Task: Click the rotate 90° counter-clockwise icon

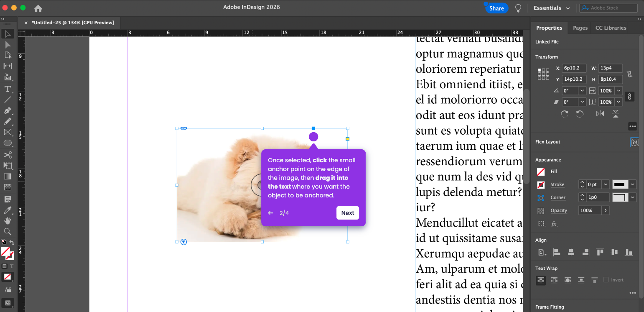Action: click(x=580, y=114)
